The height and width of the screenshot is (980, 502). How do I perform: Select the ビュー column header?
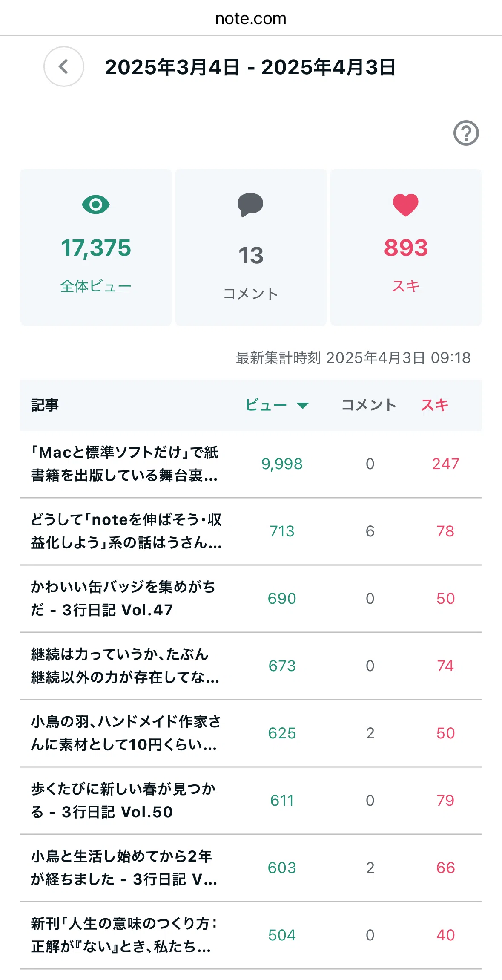tap(266, 405)
